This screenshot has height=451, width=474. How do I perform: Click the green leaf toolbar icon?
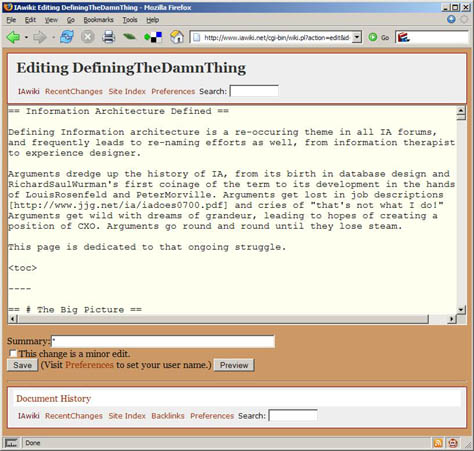click(x=129, y=36)
